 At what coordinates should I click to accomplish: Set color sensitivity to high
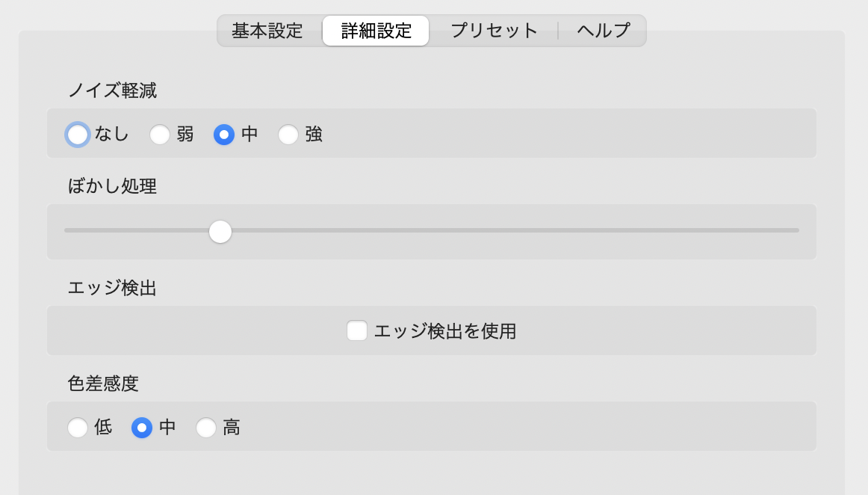point(206,427)
